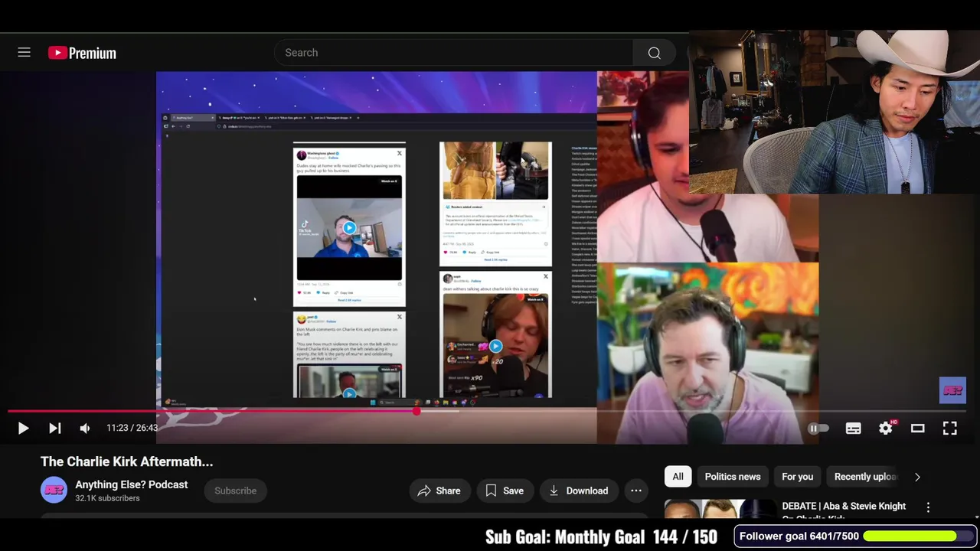Click the Share button

click(439, 491)
